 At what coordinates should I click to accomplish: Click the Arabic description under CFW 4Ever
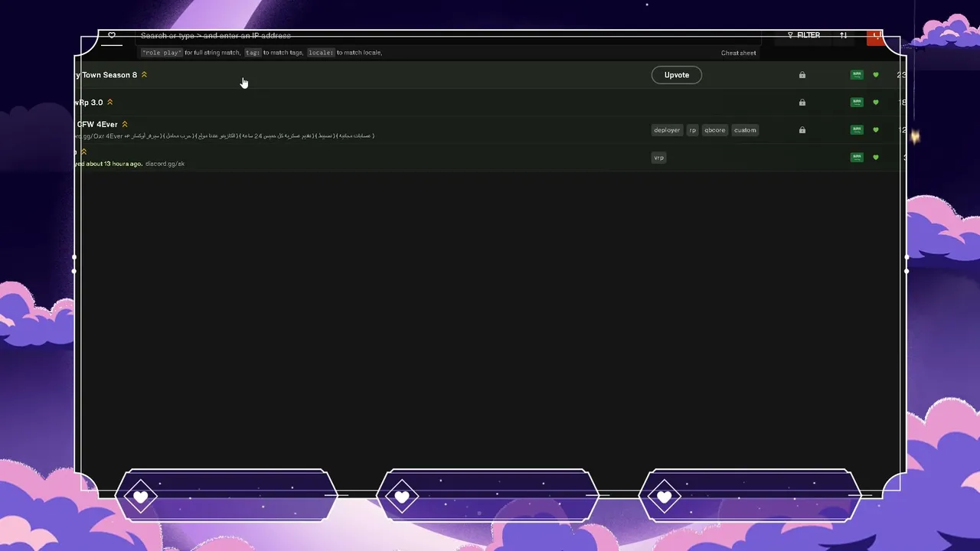pyautogui.click(x=249, y=136)
